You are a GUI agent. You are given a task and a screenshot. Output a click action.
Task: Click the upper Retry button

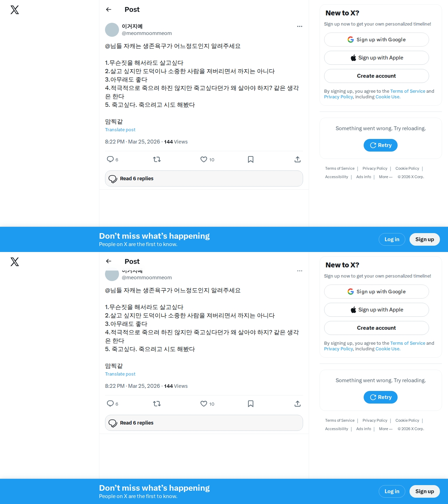pyautogui.click(x=380, y=145)
